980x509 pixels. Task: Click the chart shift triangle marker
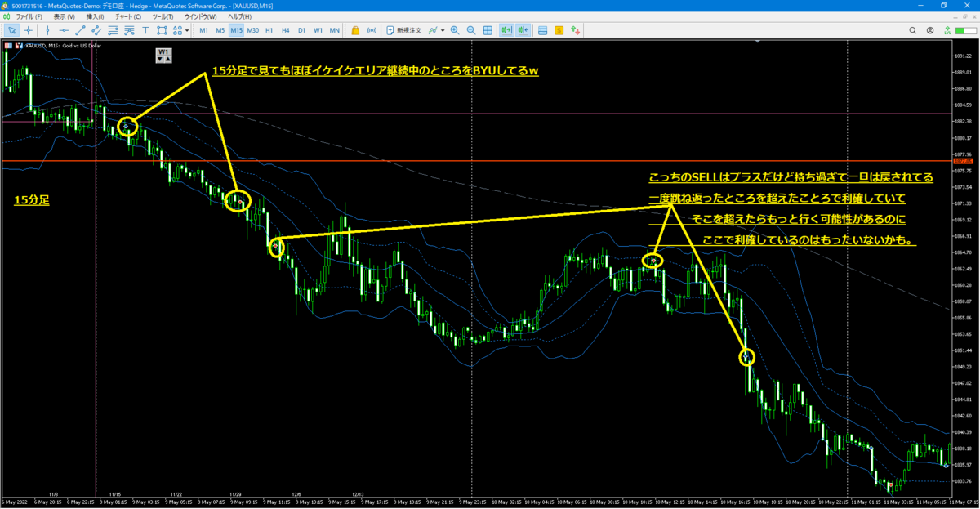point(759,42)
